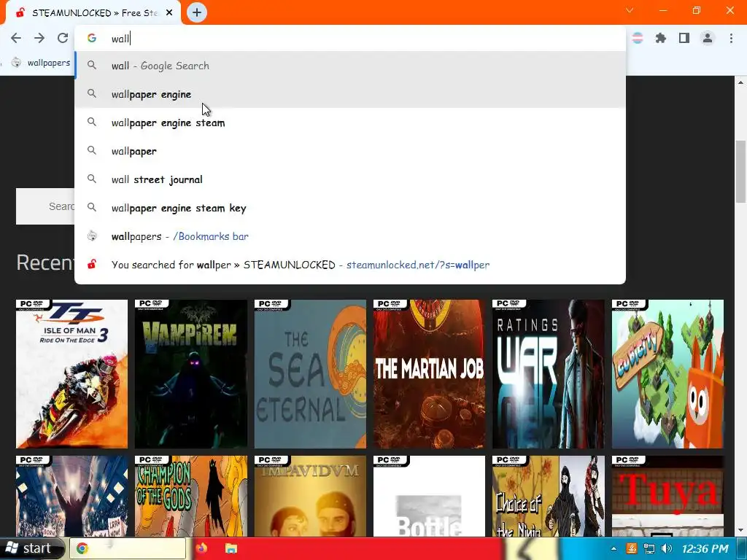Launch Firefox from the taskbar

pyautogui.click(x=202, y=548)
